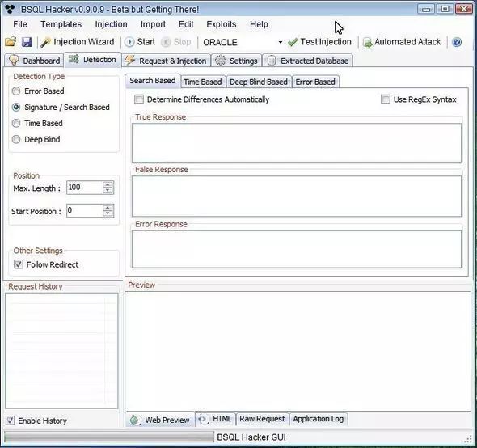This screenshot has width=477, height=448.
Task: Open the Exploits menu
Action: tap(222, 24)
